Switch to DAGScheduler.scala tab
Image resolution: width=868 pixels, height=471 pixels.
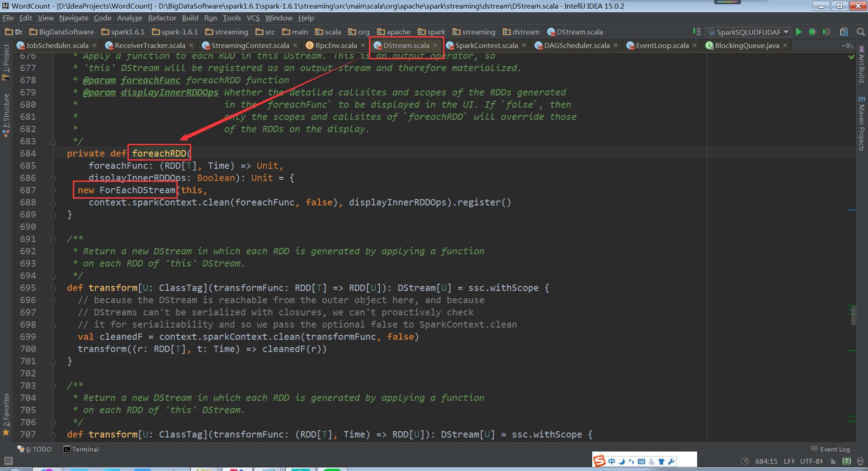[577, 45]
